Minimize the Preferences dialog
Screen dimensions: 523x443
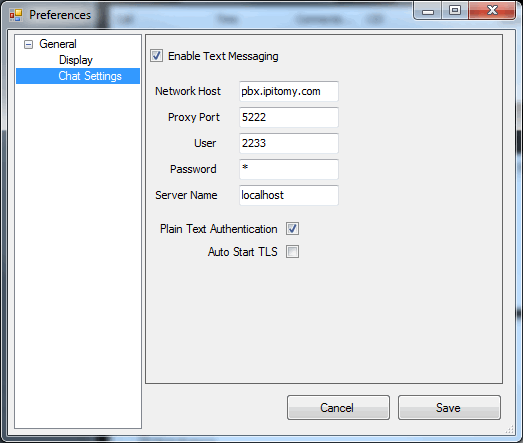tap(428, 10)
